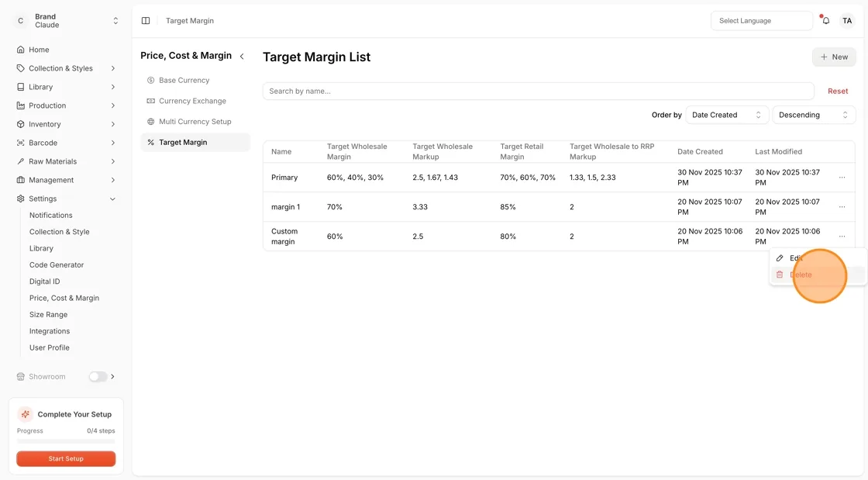868x480 pixels.
Task: Open the actions menu for margin 1 row
Action: [842, 206]
